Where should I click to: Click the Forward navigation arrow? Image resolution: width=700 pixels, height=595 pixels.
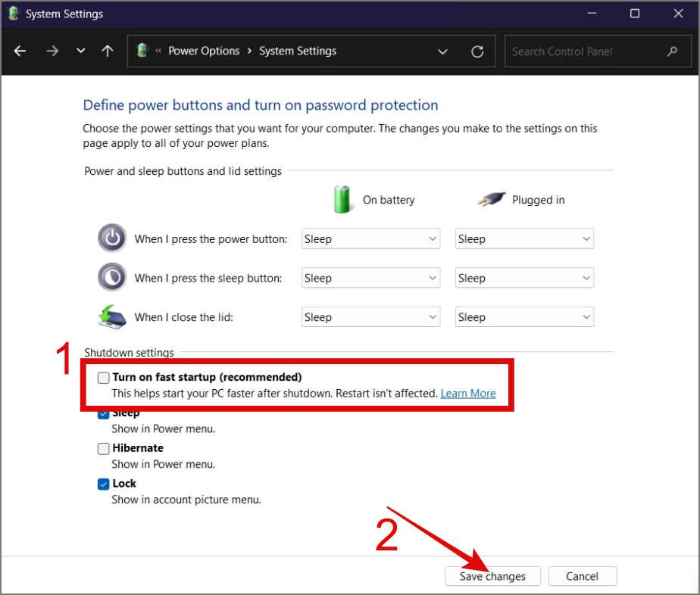click(52, 51)
